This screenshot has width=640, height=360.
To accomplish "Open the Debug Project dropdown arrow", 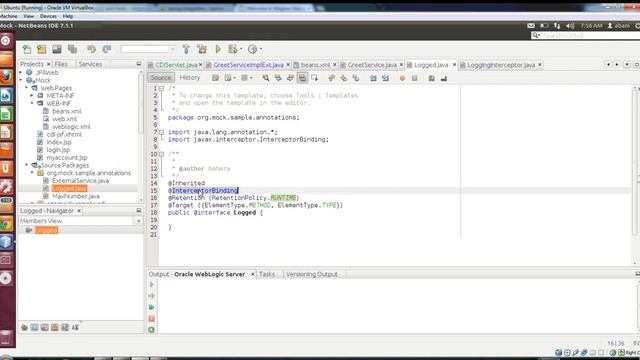I will tap(241, 49).
